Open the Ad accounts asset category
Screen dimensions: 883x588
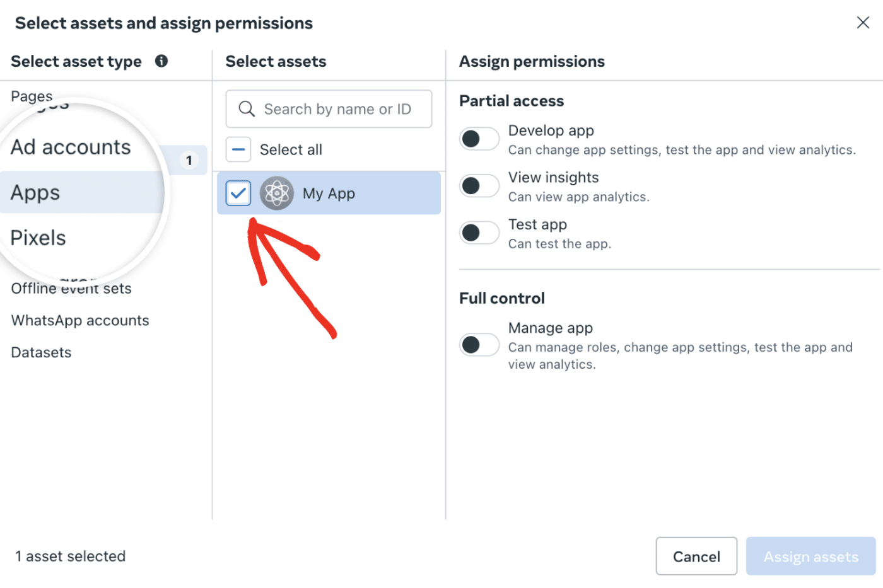[x=71, y=147]
